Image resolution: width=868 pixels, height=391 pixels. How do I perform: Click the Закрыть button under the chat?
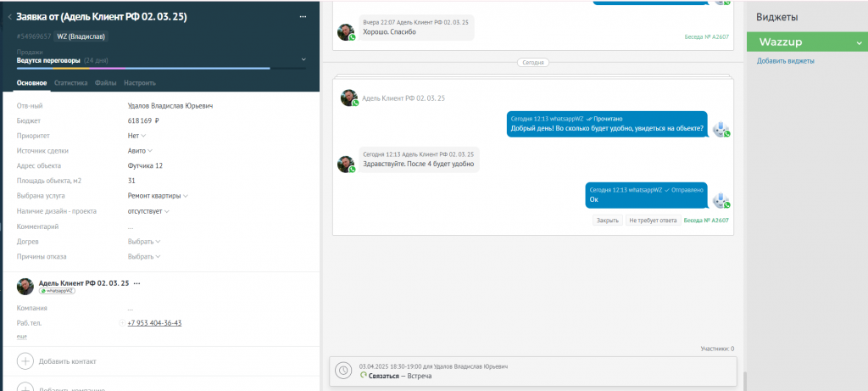[607, 220]
